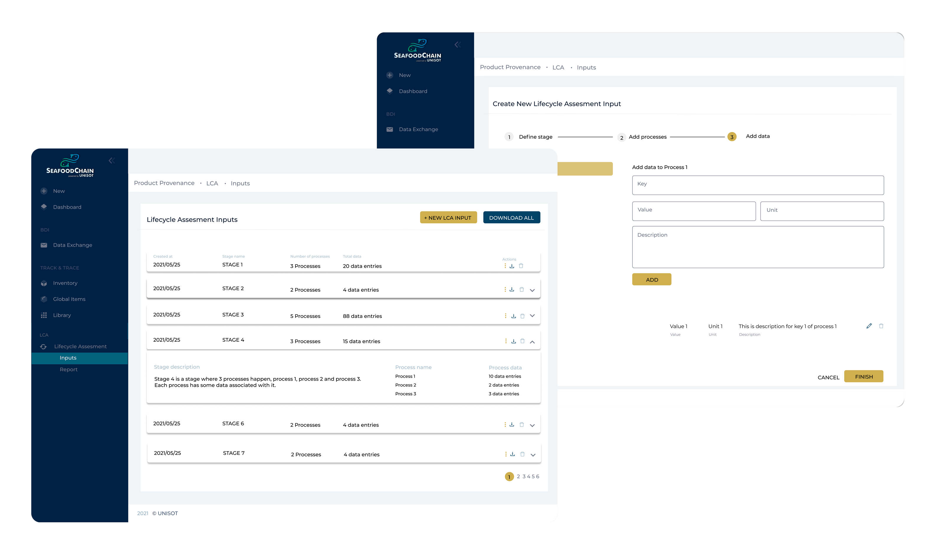
Task: Click the FINISH button to complete input
Action: [864, 377]
